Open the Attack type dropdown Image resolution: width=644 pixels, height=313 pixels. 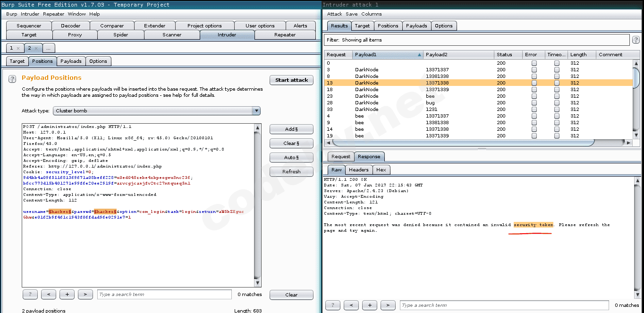(156, 111)
